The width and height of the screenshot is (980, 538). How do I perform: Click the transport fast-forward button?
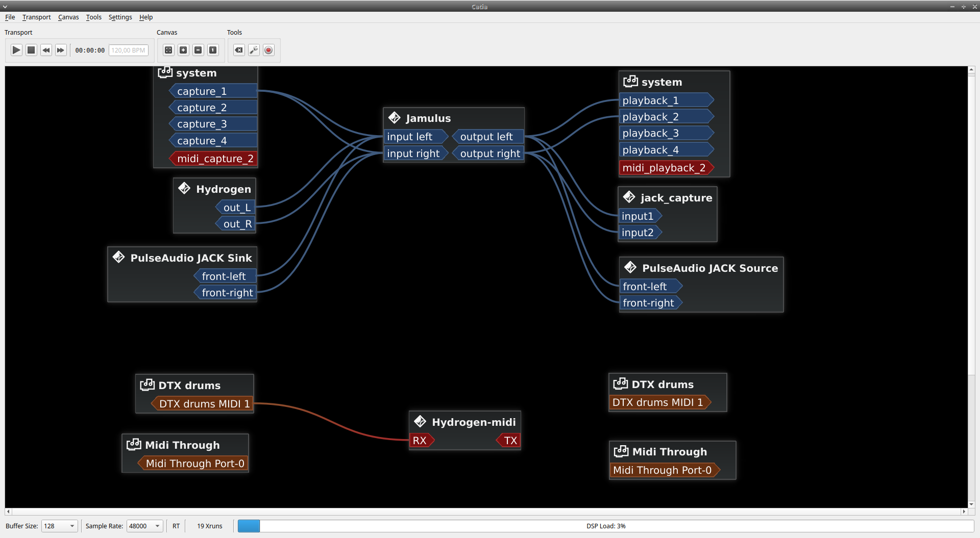pyautogui.click(x=61, y=50)
